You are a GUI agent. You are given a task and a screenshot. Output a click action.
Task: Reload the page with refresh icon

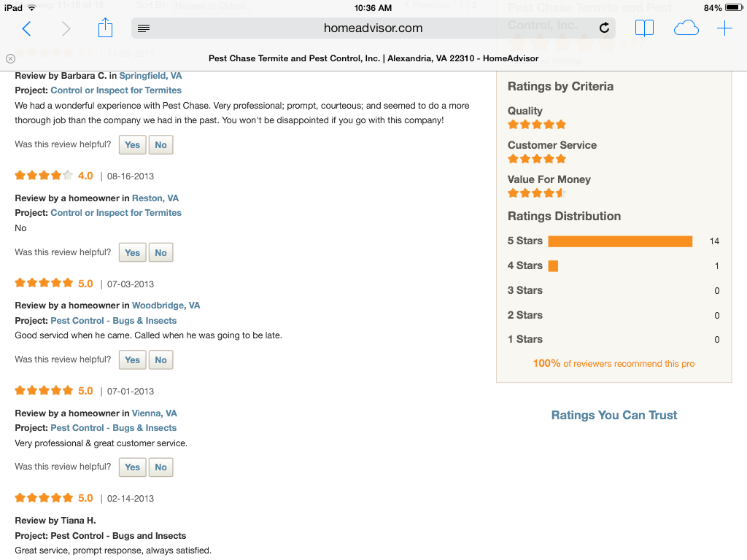click(604, 28)
